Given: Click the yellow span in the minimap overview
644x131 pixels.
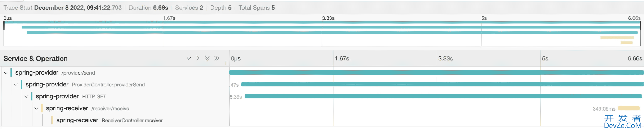Looking at the screenshot, I should [x=617, y=37].
